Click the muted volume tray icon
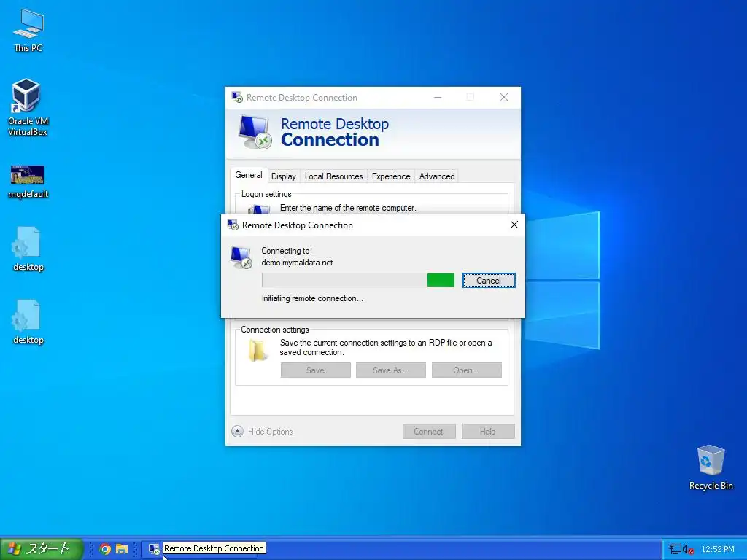Screen dimensions: 747x560 [x=689, y=550]
